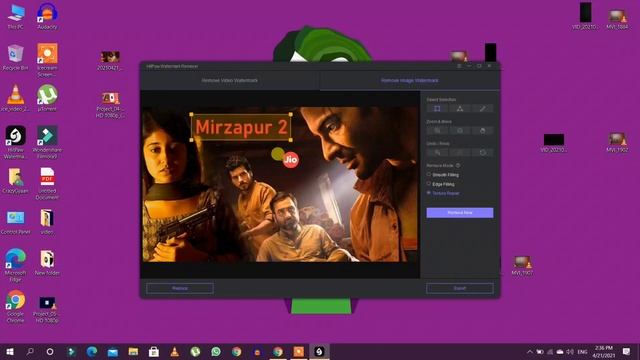Open the Recycle Bin
The image size is (640, 360).
click(x=16, y=58)
